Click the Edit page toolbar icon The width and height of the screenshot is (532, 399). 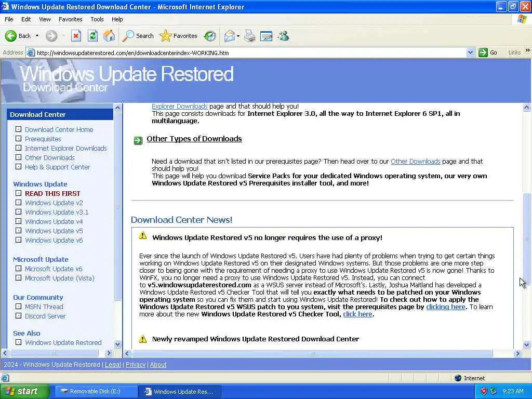coord(267,36)
